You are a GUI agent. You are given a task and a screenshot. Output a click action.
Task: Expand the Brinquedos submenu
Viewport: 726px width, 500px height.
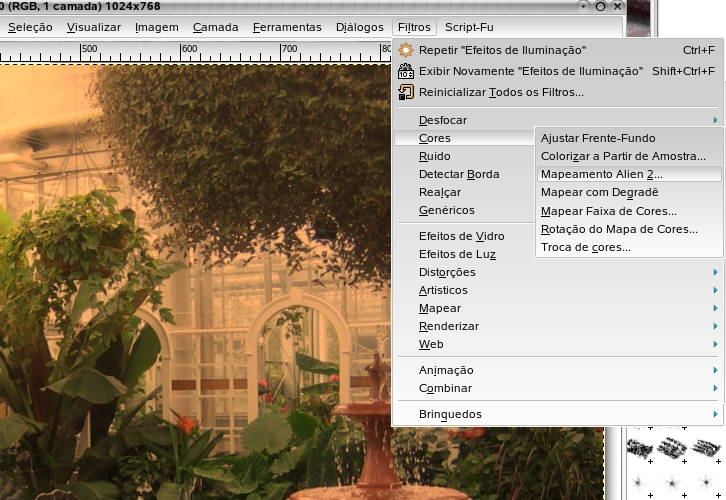[x=557, y=414]
